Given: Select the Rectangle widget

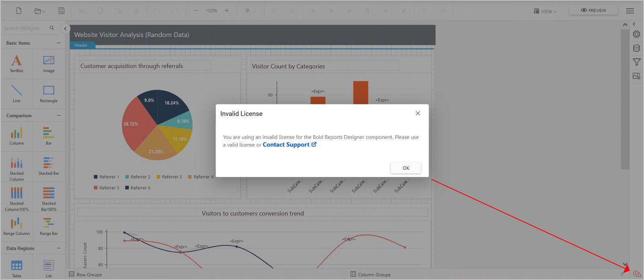Looking at the screenshot, I should tap(49, 94).
